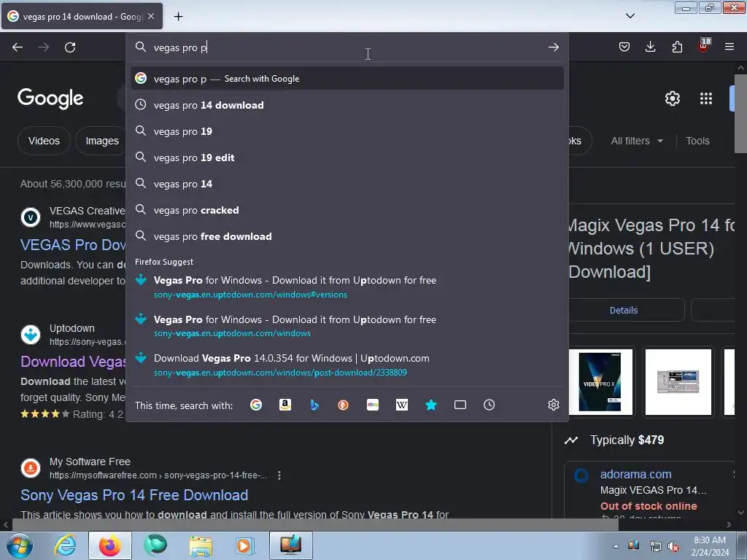
Task: Search this time with Google icon
Action: point(256,405)
